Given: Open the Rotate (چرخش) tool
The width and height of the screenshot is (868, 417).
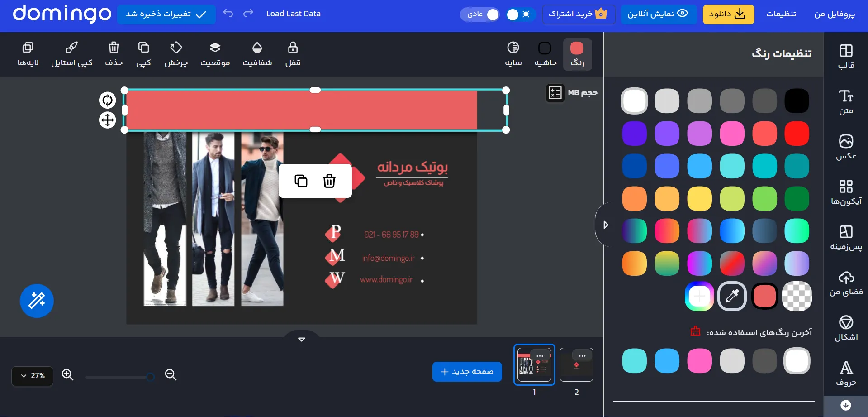Looking at the screenshot, I should pos(176,54).
